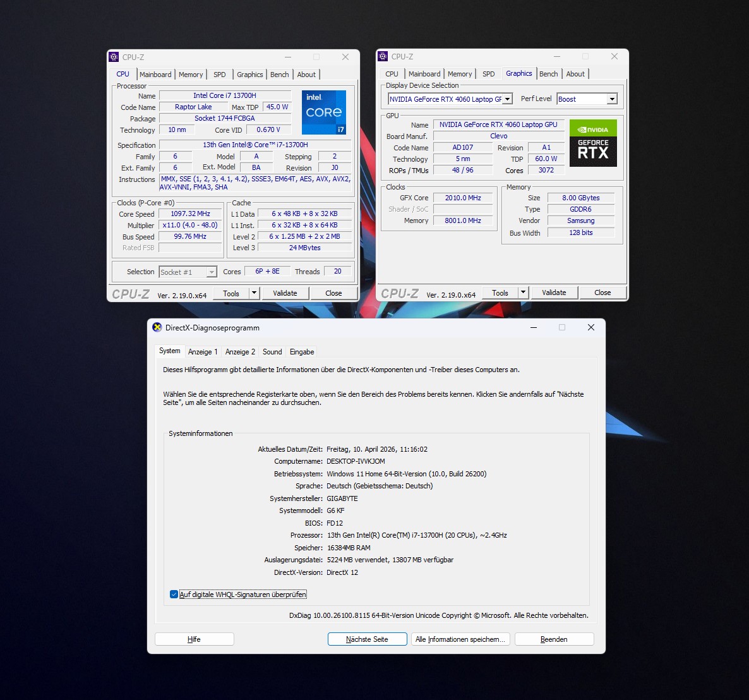Click Alle Informationen speichern button
Viewport: 749px width, 700px height.
coord(460,639)
